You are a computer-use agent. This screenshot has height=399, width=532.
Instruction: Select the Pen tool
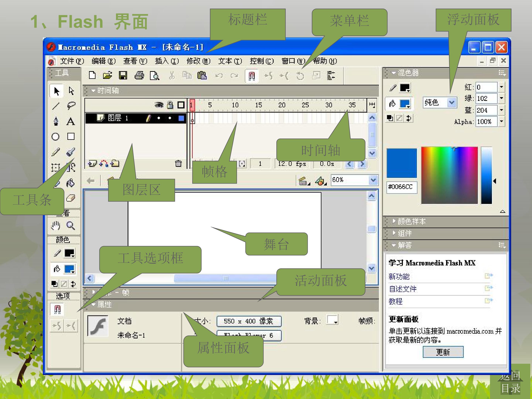click(56, 121)
